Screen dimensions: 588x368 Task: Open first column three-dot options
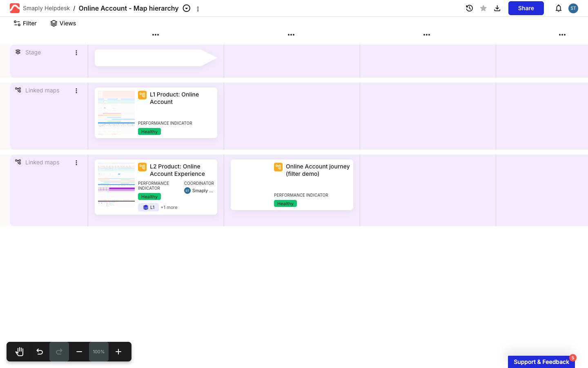click(156, 35)
